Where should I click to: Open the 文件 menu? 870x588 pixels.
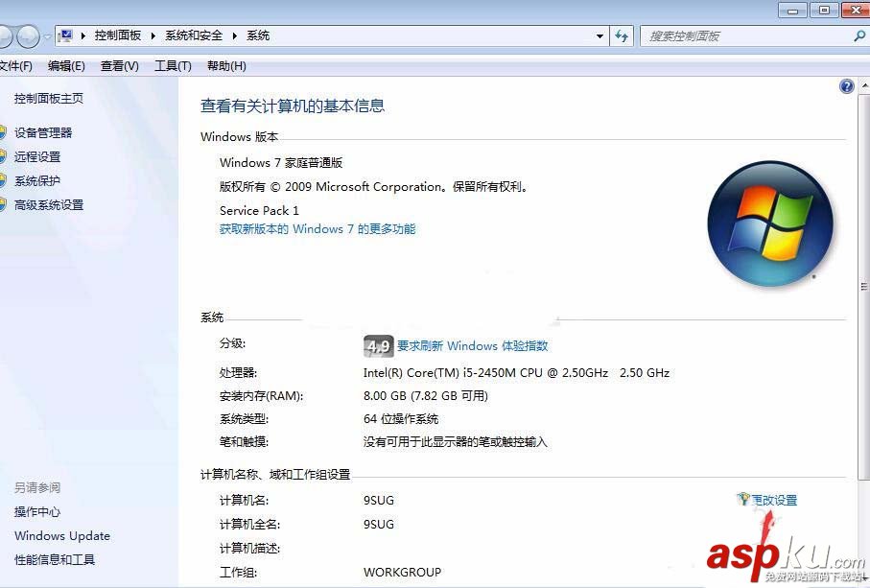(17, 65)
